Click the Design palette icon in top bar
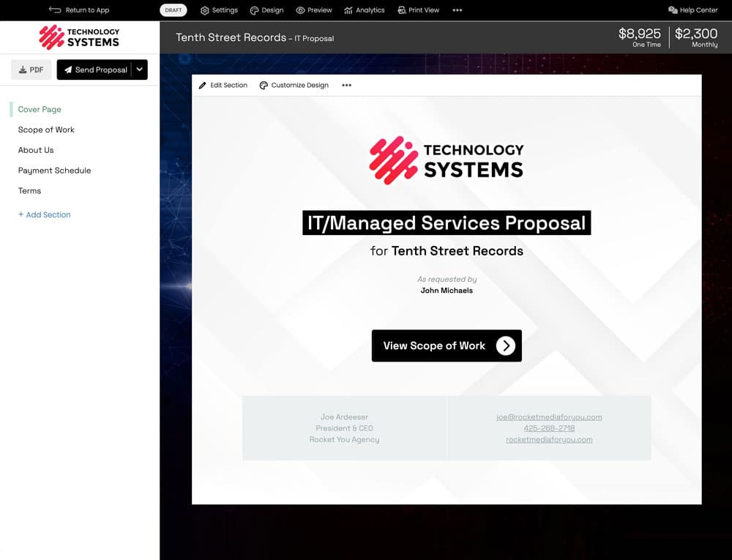732x560 pixels. click(254, 10)
